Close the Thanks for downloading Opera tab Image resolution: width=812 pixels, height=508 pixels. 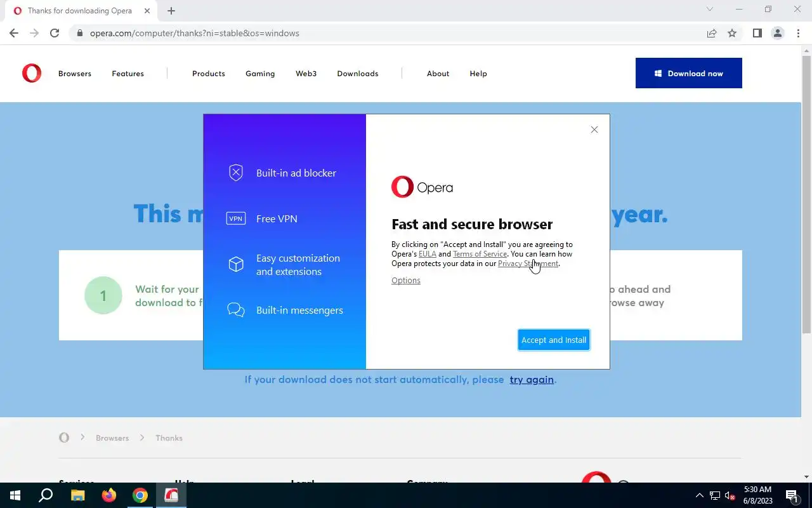[x=147, y=11]
